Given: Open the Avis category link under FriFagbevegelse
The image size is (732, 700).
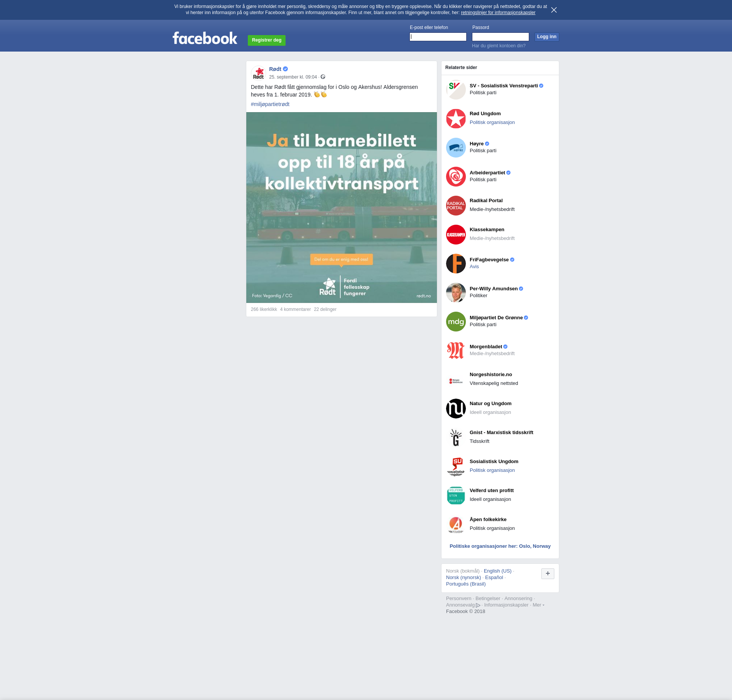Looking at the screenshot, I should point(474,267).
